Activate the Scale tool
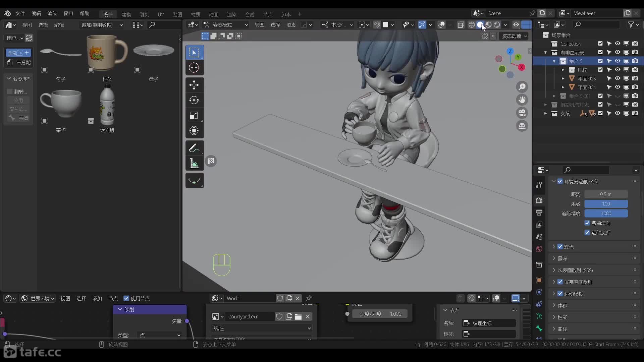The image size is (644, 362). (x=194, y=116)
